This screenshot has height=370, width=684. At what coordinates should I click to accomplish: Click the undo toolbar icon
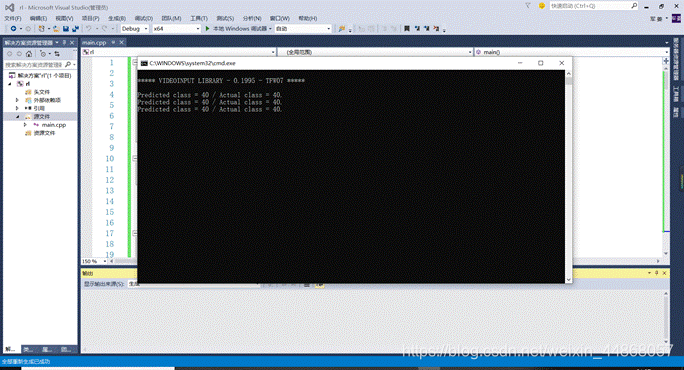tap(89, 28)
